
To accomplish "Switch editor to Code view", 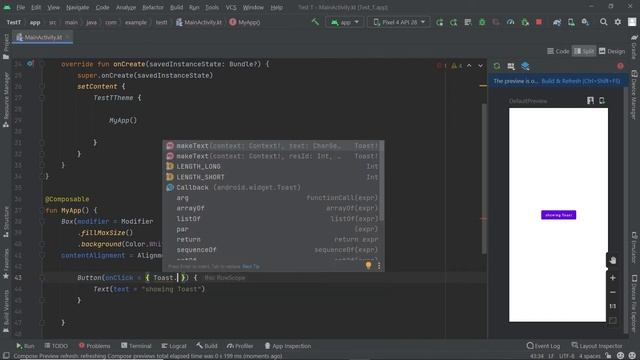I will (x=558, y=51).
